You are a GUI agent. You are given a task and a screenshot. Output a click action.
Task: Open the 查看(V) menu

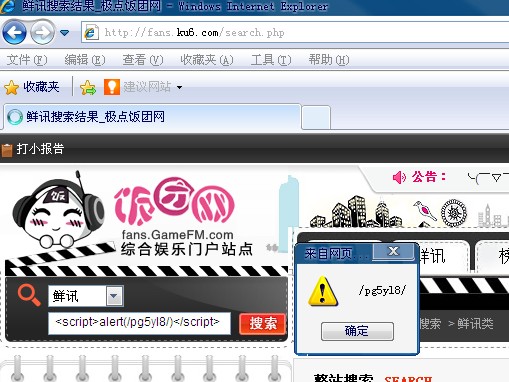tap(143, 60)
